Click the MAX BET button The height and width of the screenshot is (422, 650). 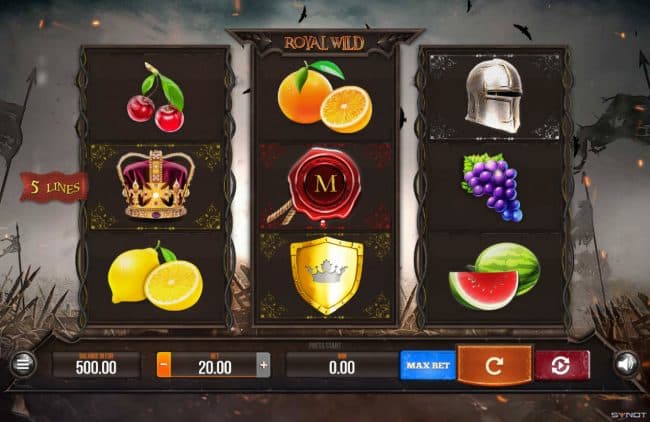point(428,365)
